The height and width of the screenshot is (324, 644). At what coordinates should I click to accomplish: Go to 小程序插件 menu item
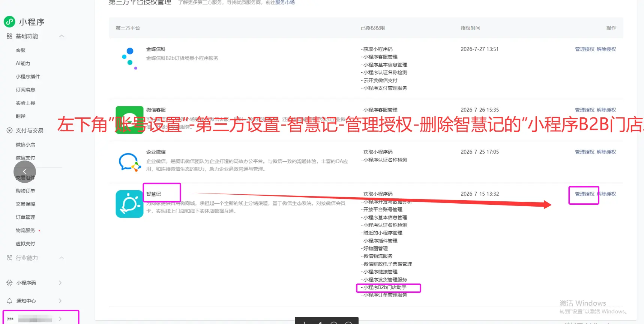(x=28, y=76)
